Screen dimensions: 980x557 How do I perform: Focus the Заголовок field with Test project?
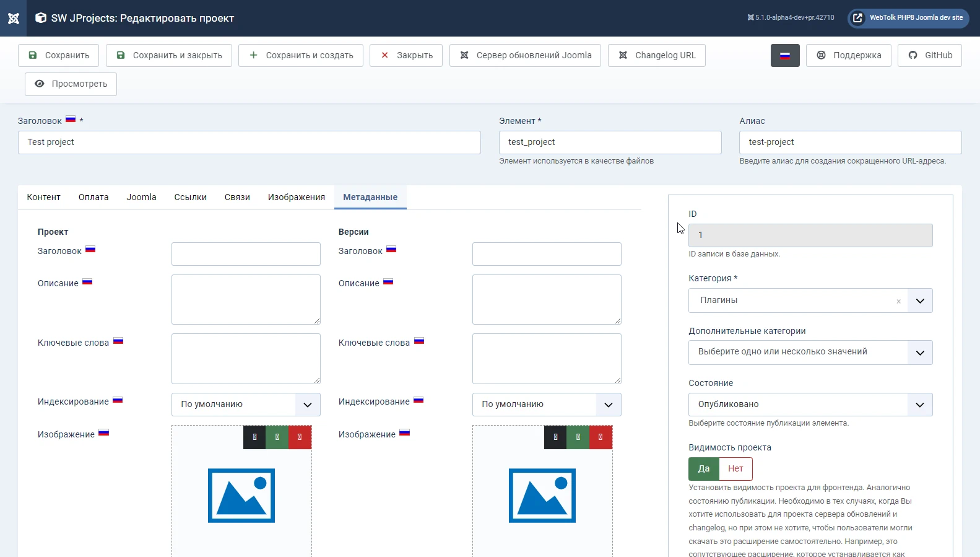point(249,143)
